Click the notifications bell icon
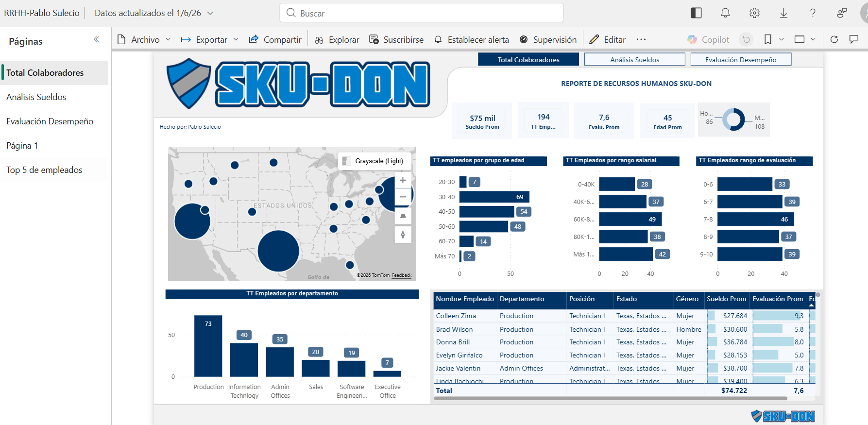The height and width of the screenshot is (425, 868). (x=725, y=13)
